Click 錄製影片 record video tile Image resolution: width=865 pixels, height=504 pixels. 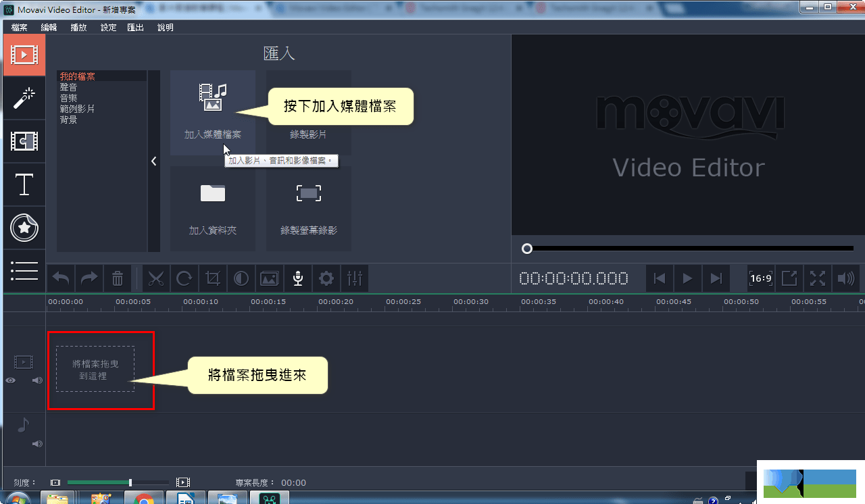point(309,113)
